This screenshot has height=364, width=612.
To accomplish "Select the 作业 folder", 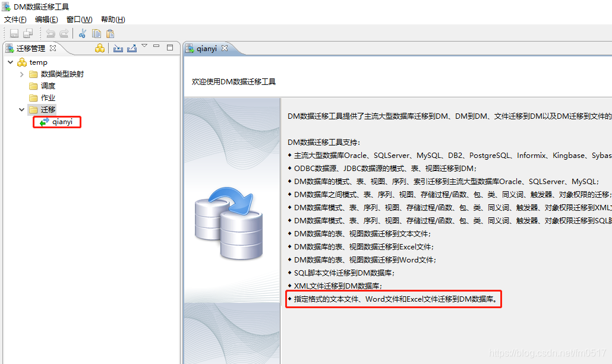I will point(48,98).
